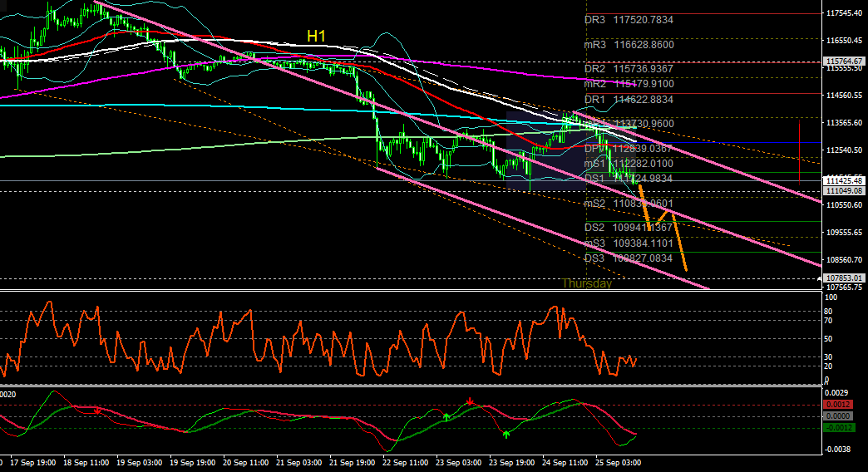
Task: Click the 111425.48 current price tag
Action: coord(844,181)
